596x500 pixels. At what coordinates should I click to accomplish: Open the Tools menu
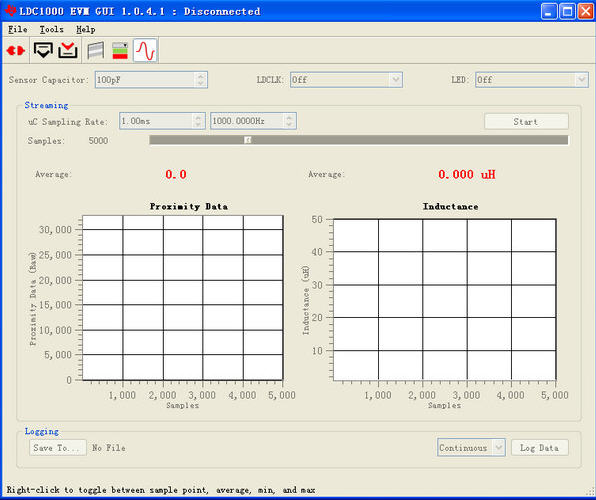[x=51, y=29]
